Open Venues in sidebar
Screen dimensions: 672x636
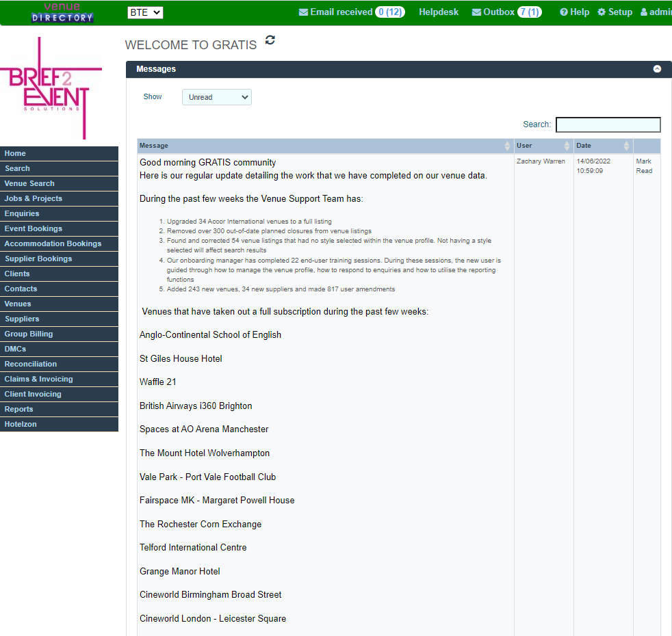(x=59, y=304)
